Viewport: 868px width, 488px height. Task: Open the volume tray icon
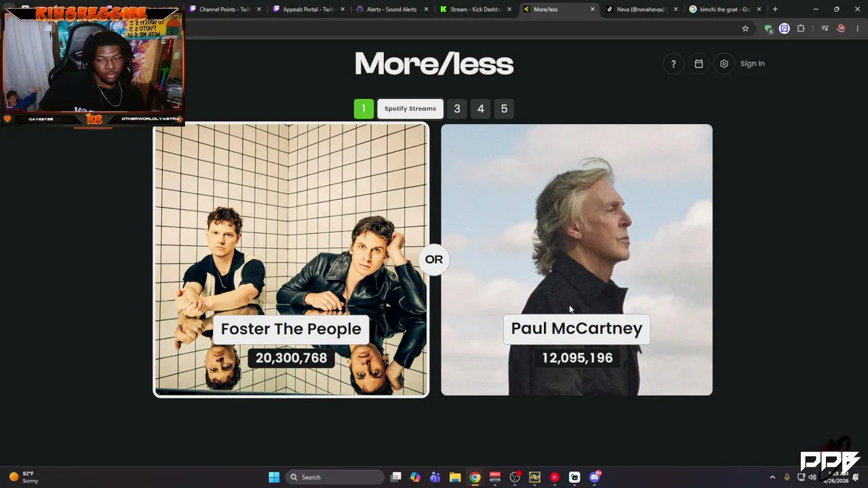tap(812, 477)
